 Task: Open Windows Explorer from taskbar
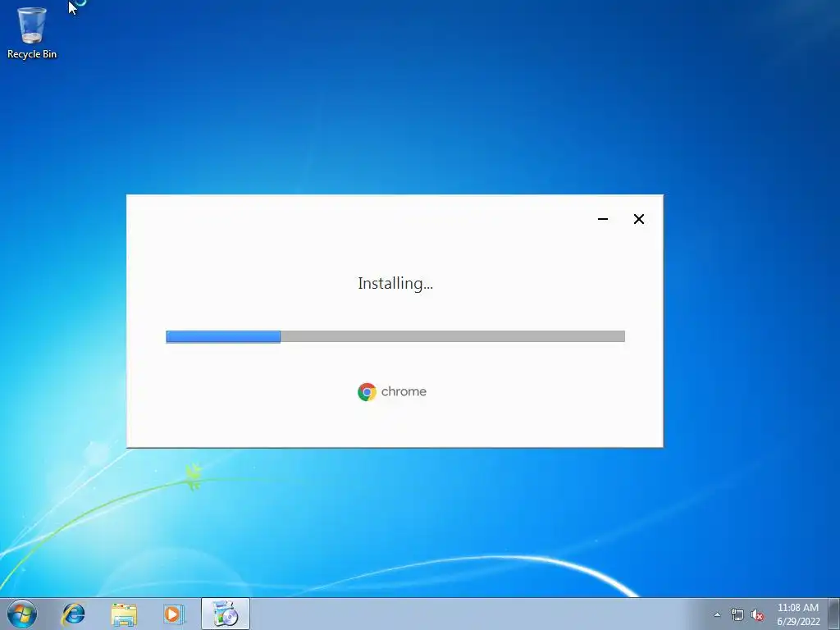pos(124,614)
